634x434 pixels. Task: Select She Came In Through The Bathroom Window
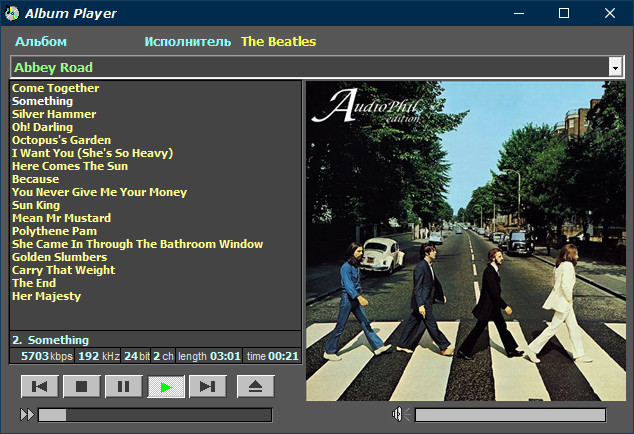tap(137, 244)
